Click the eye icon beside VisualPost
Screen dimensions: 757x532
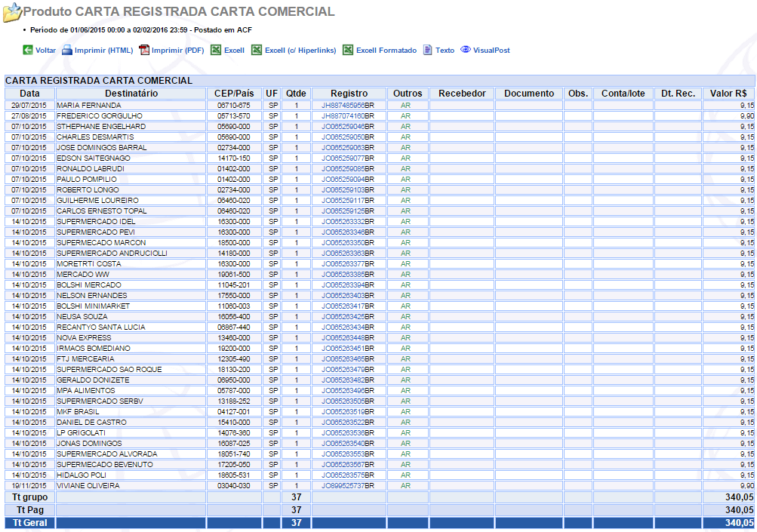pos(466,50)
